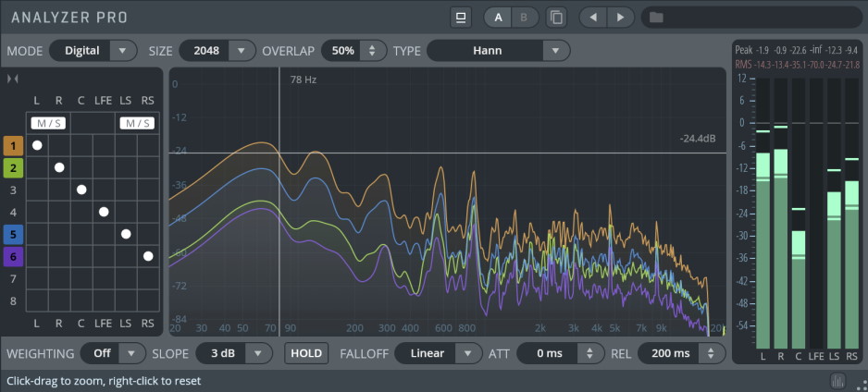Image resolution: width=868 pixels, height=392 pixels.
Task: Open the MODE Digital dropdown
Action: pos(93,51)
